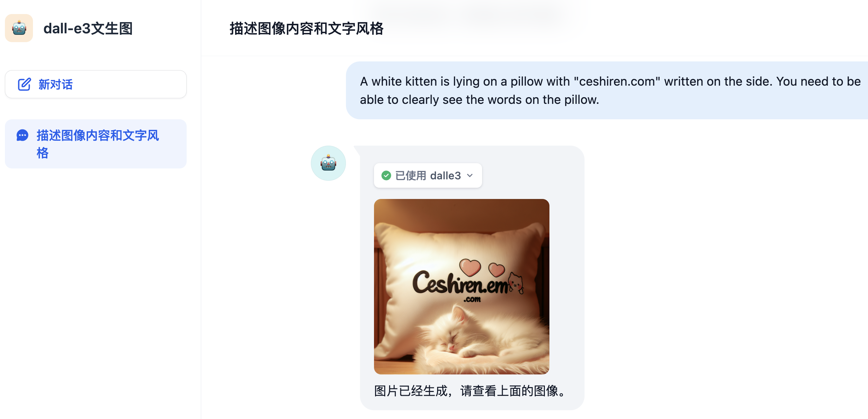Click the chat bubble icon beside conversation title

pyautogui.click(x=22, y=135)
